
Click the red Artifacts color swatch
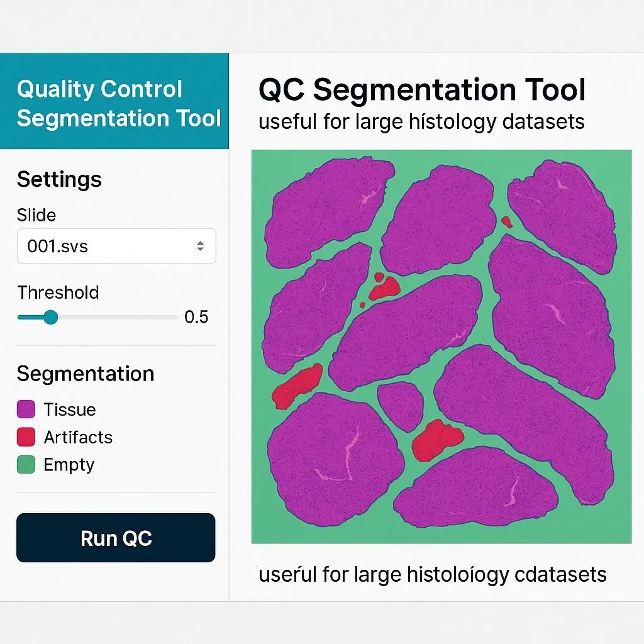tap(26, 437)
